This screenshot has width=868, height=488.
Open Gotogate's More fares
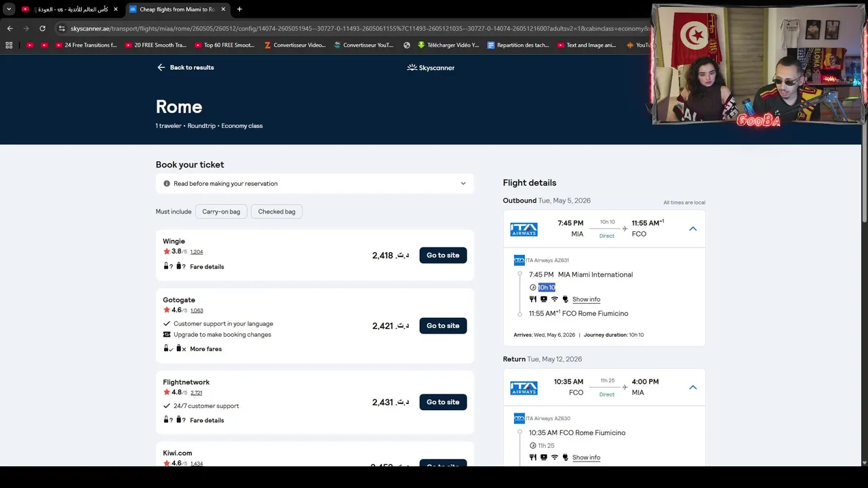point(205,349)
